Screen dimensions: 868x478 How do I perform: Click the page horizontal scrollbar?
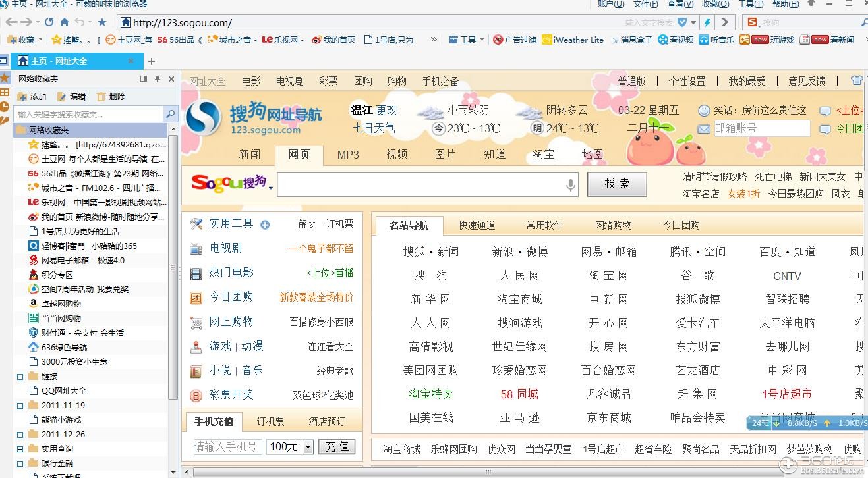(488, 472)
